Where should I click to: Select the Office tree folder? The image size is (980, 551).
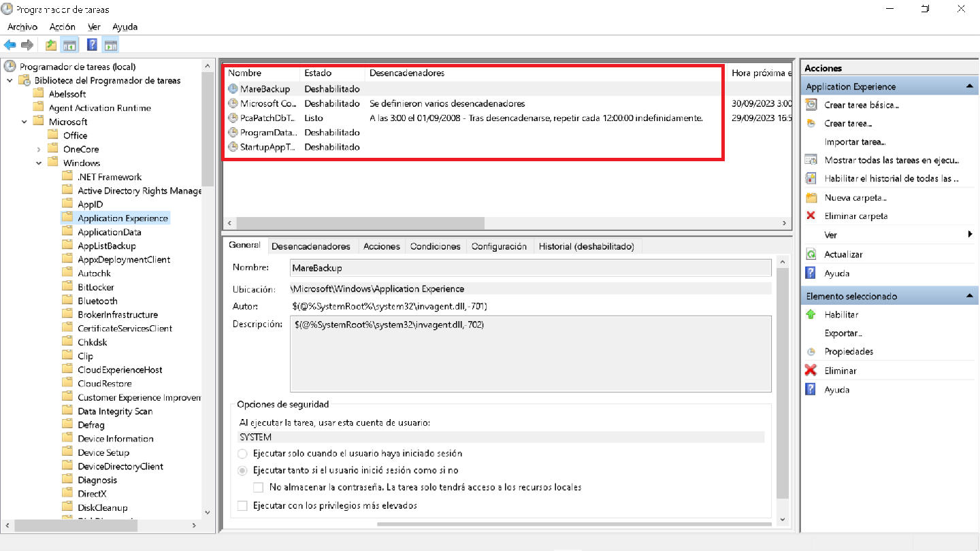(75, 135)
